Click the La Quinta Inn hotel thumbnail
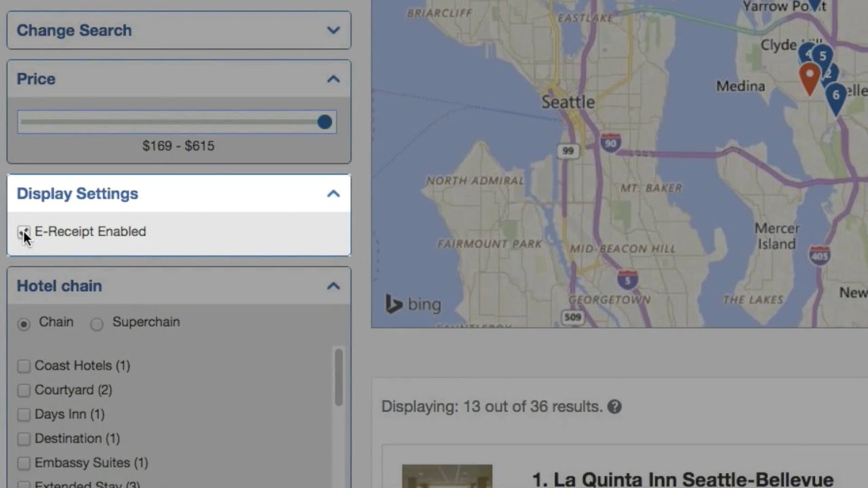 447,476
